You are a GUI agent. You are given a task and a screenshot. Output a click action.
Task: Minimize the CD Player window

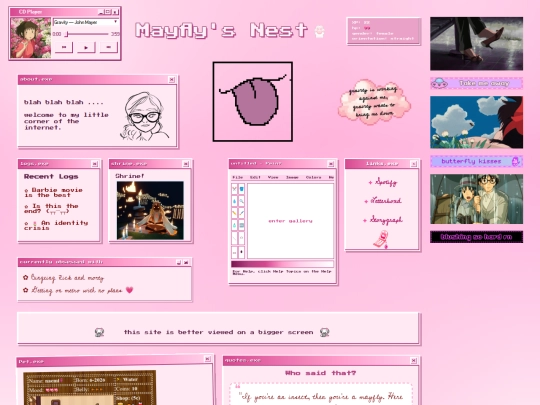click(x=101, y=12)
